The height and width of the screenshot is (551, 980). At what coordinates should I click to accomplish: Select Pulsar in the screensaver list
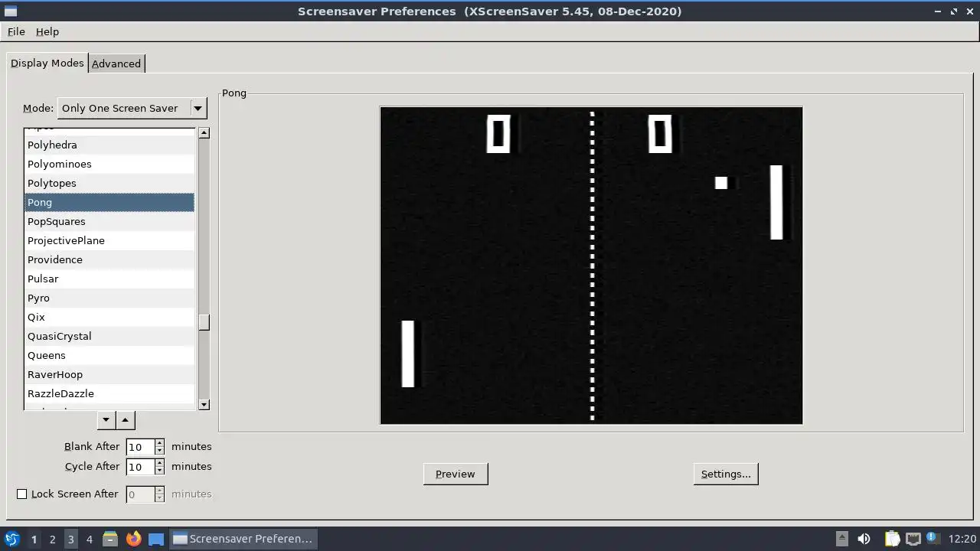(x=109, y=279)
